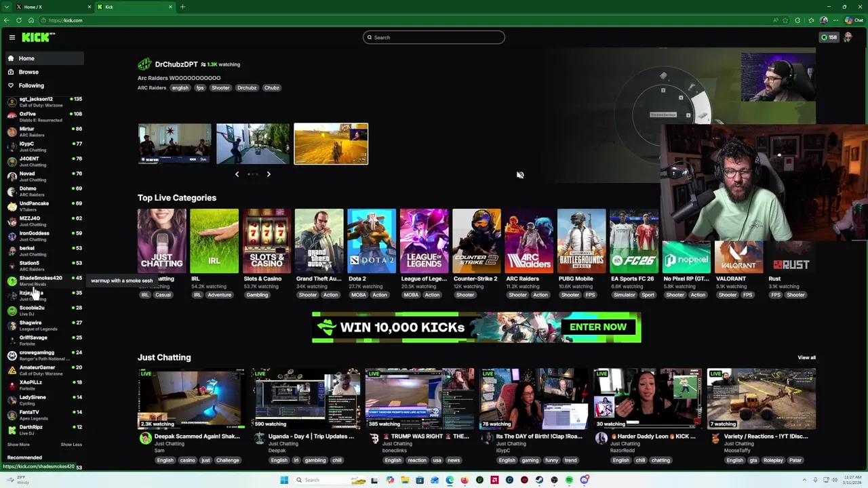Open File Explorer from taskbar
The image size is (868, 488).
click(x=405, y=480)
